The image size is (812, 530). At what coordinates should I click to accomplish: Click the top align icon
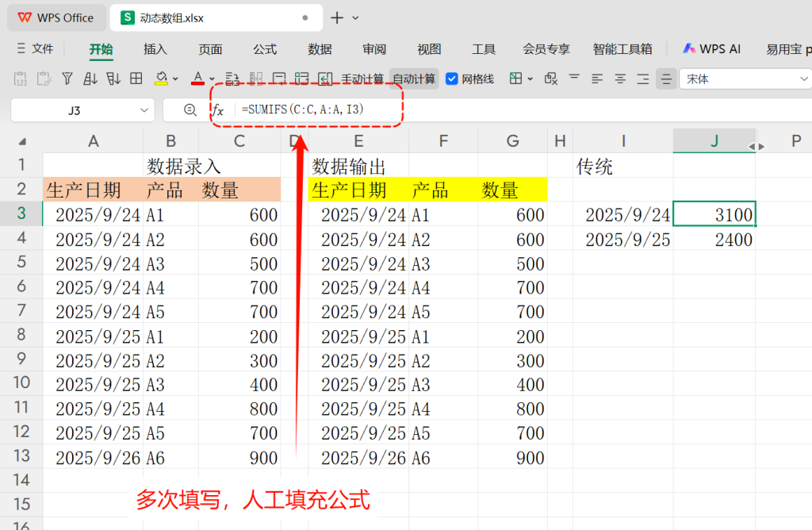pyautogui.click(x=574, y=79)
